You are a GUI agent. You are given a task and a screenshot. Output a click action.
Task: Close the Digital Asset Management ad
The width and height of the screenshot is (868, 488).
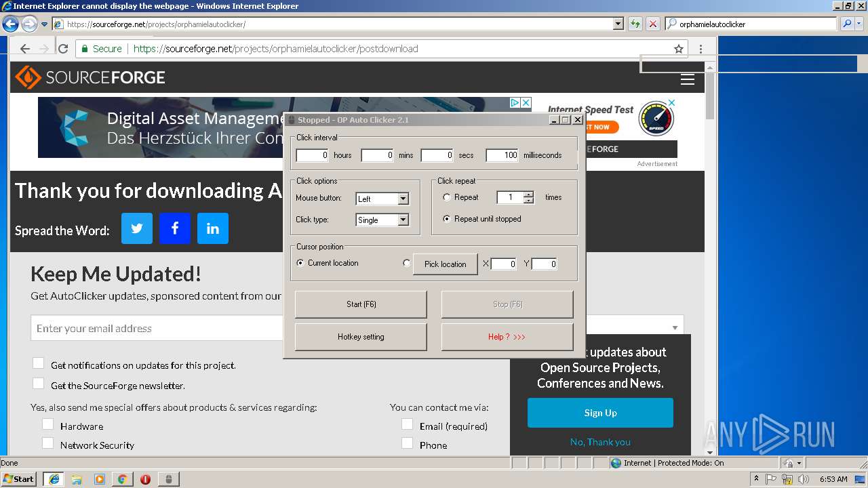(526, 103)
